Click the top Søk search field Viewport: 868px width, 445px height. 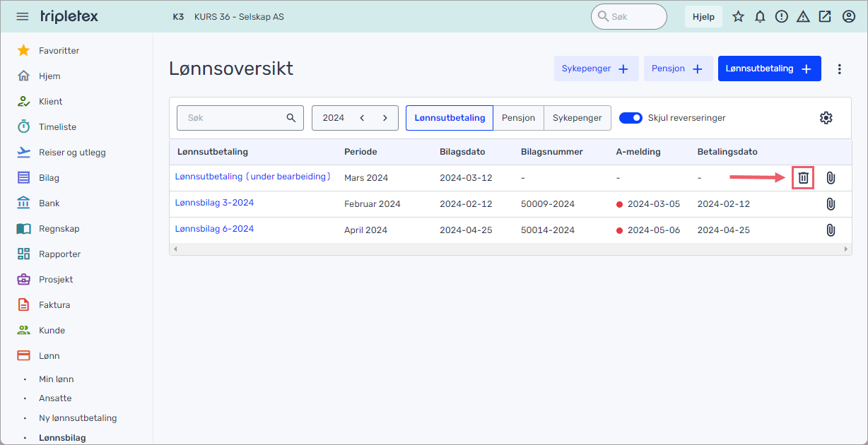628,16
